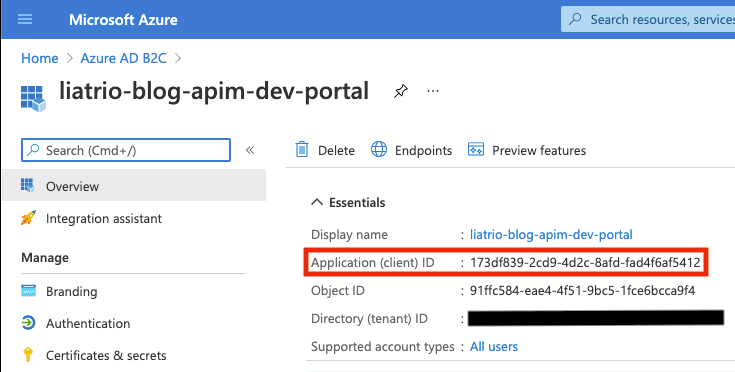
Task: Click the Preview features icon
Action: coord(476,150)
